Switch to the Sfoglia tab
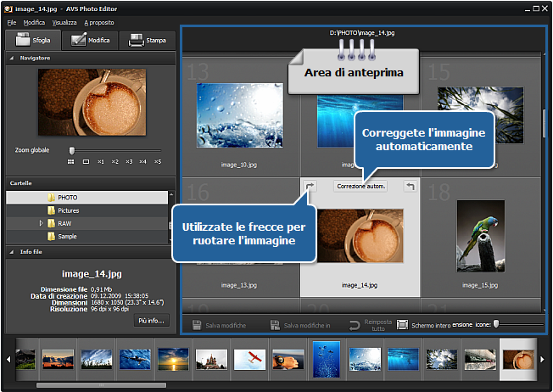This screenshot has height=392, width=553. pos(33,40)
